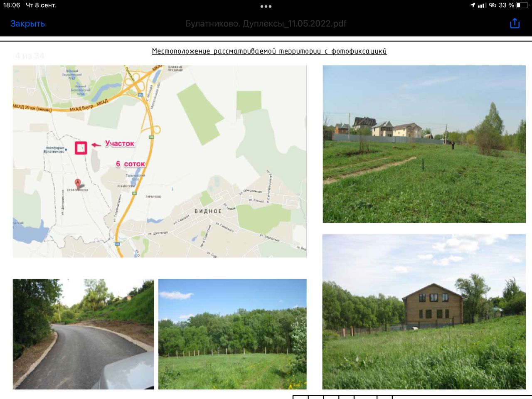Click the red arrow beside Участок
The image size is (532, 399).
pos(96,145)
